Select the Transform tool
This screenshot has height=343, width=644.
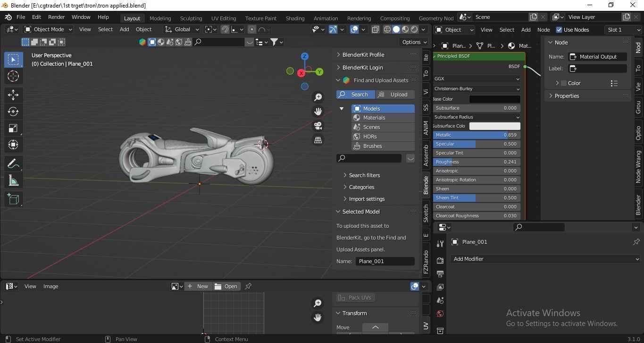13,145
